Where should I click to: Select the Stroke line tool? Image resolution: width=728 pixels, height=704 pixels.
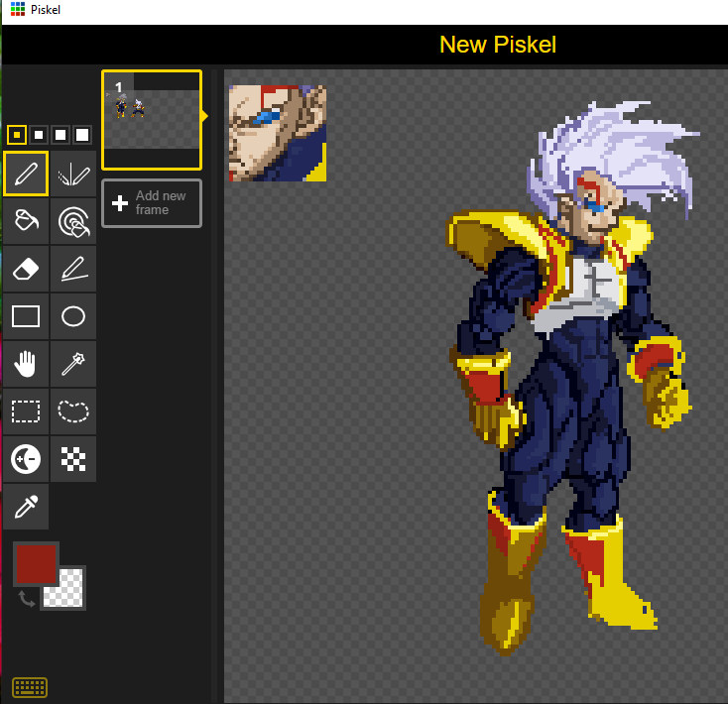[x=73, y=269]
